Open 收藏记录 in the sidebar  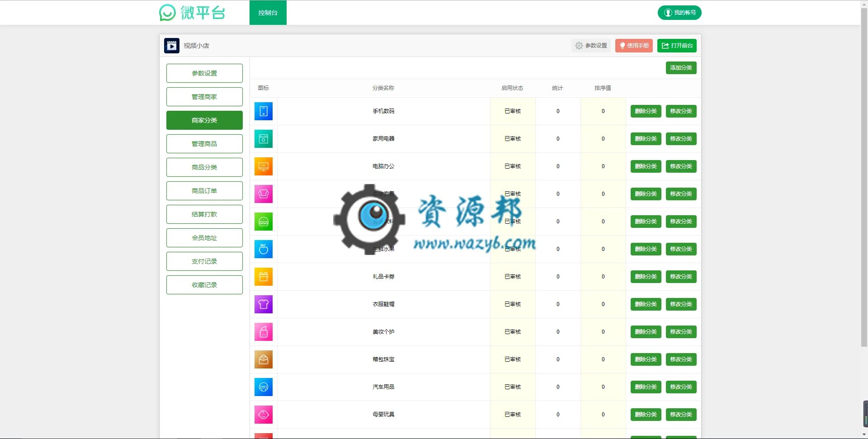click(204, 285)
